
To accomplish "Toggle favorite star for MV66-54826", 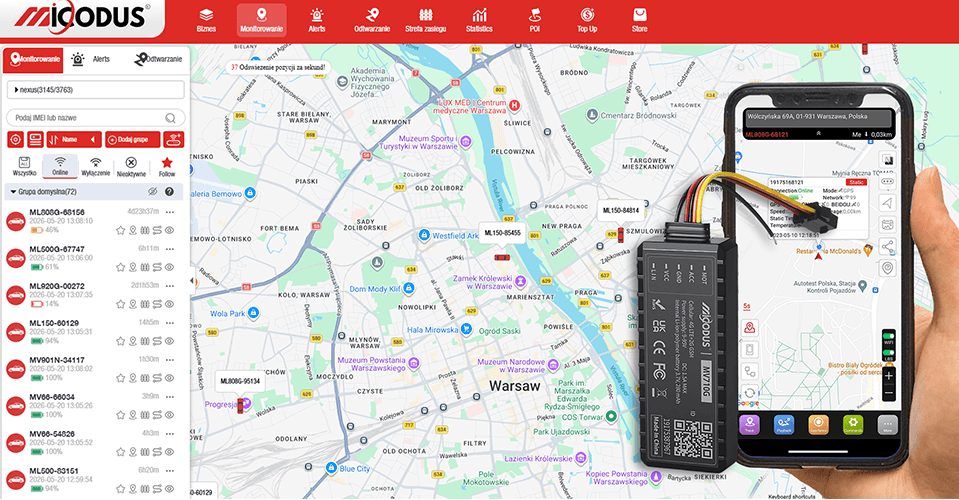I will pos(120,452).
